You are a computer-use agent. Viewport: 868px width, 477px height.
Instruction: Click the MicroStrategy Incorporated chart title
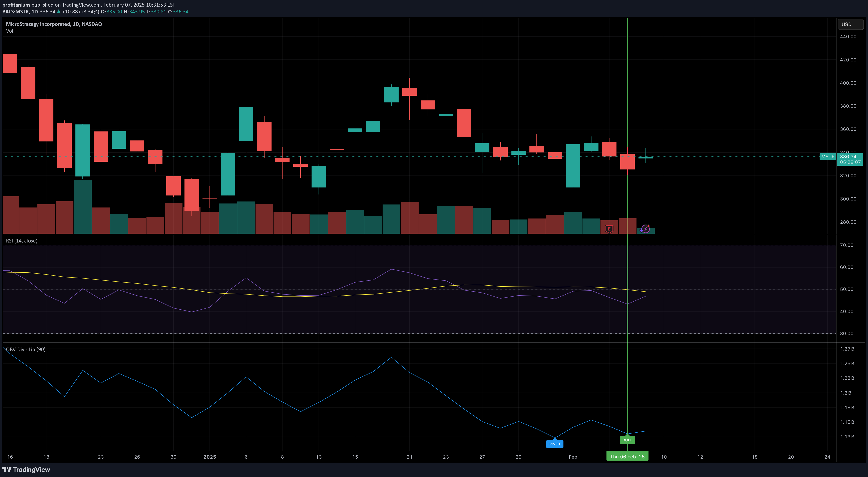pyautogui.click(x=54, y=24)
